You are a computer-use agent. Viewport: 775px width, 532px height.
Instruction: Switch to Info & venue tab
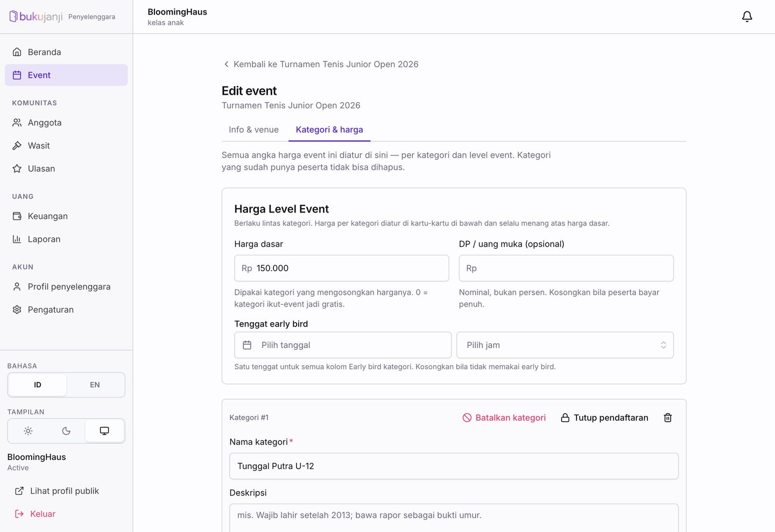coord(253,130)
